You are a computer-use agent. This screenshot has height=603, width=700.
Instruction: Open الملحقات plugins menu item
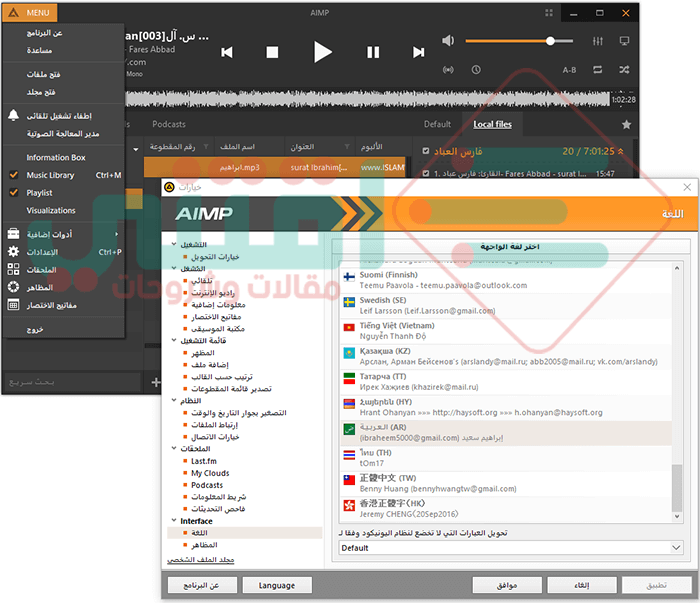[64, 270]
